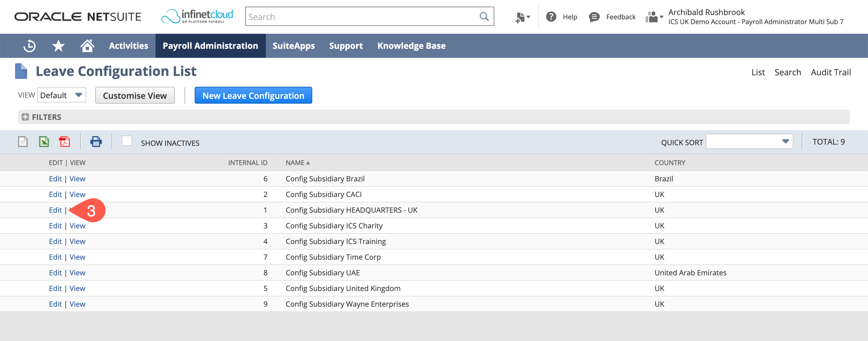Enable the Show Inactives checkbox
The image size is (868, 341).
click(x=127, y=141)
